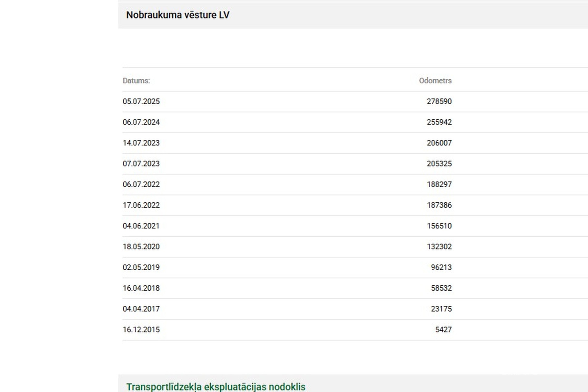The width and height of the screenshot is (588, 392).
Task: Click odometer value 205325
Action: (439, 164)
